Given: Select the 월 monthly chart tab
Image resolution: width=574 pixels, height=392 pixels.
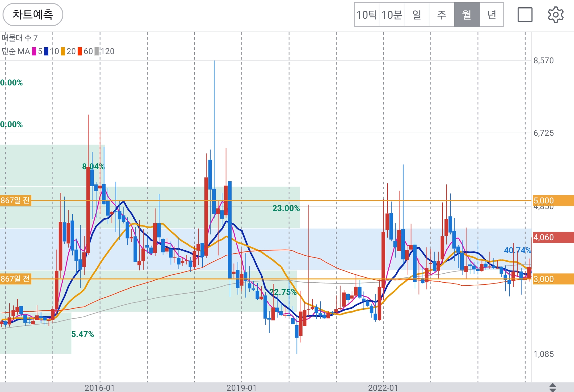Looking at the screenshot, I should click(x=467, y=15).
